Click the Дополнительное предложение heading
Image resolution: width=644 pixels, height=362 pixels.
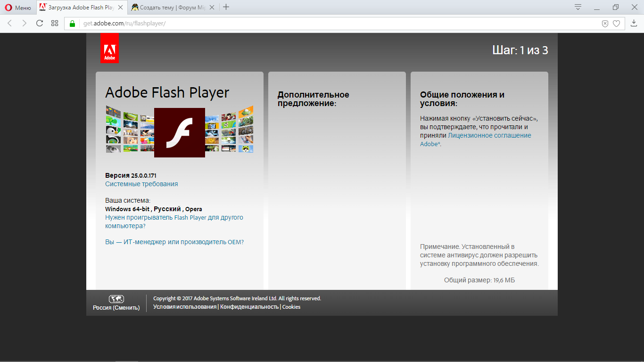point(314,99)
